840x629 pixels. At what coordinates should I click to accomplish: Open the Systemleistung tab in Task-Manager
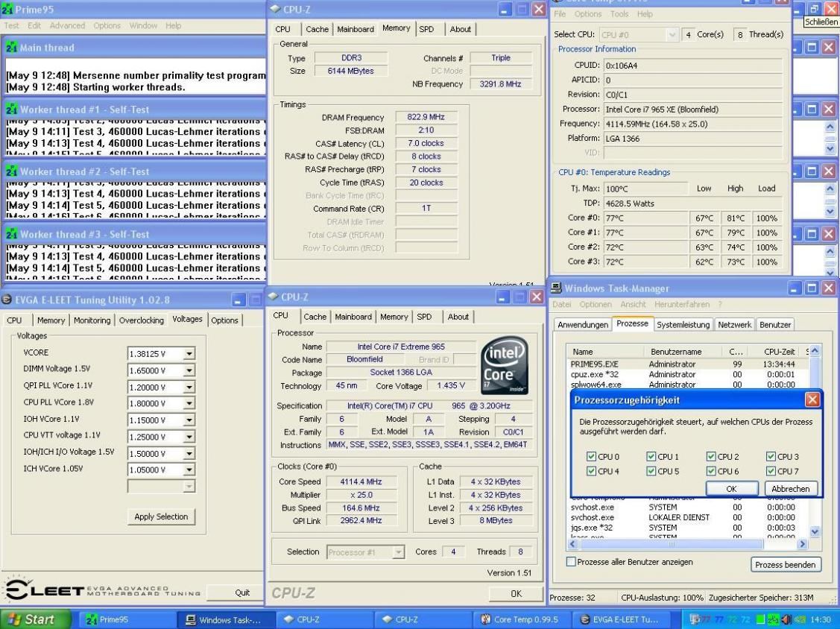click(x=683, y=325)
